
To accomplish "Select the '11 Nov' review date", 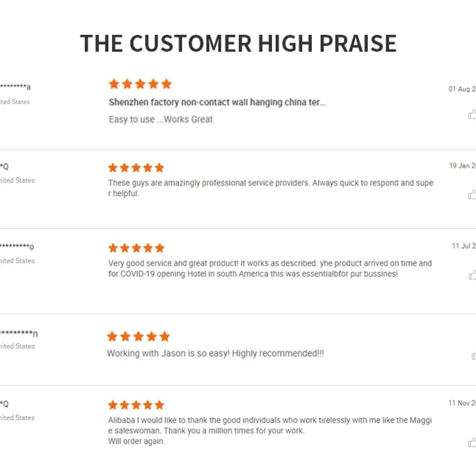I will click(x=462, y=403).
